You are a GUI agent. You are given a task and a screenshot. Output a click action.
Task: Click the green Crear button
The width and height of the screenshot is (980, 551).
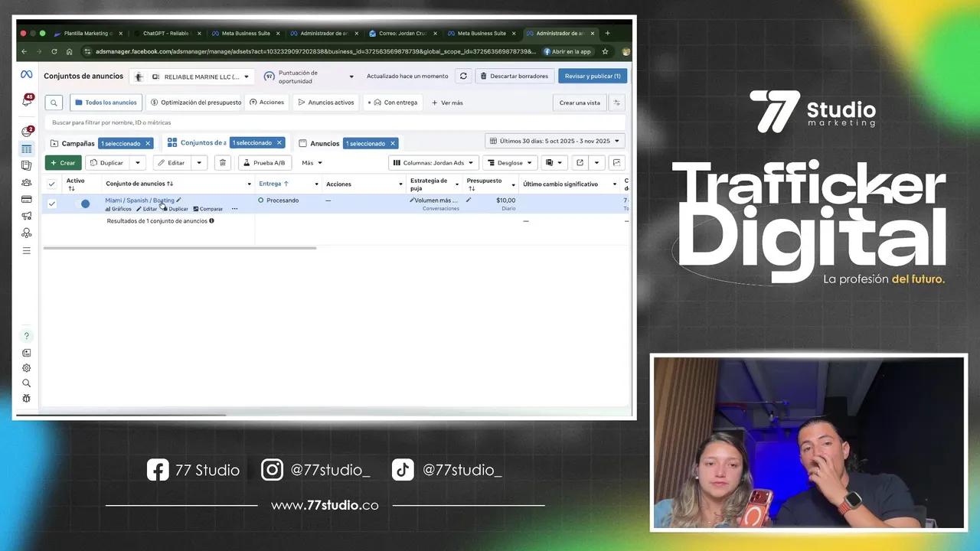(63, 162)
